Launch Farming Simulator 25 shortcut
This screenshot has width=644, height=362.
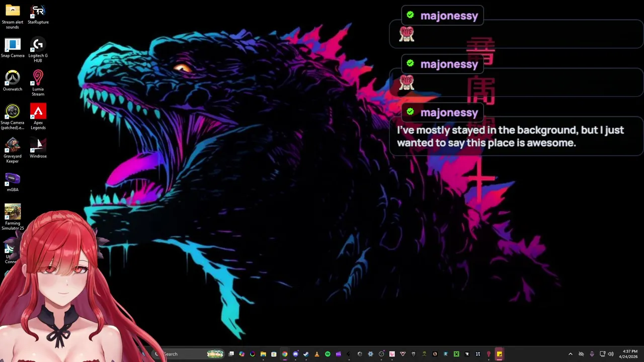pos(13,217)
